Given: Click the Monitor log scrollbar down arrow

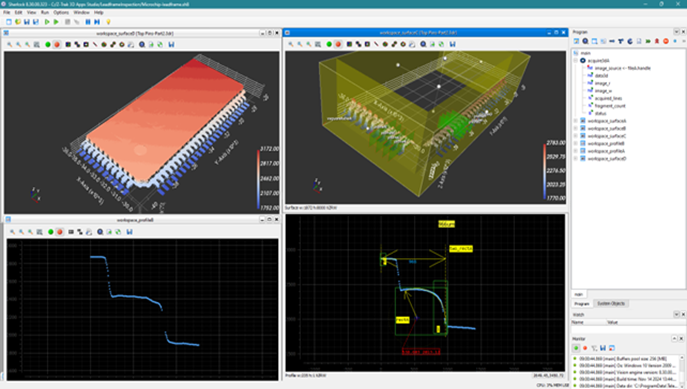Looking at the screenshot, I should [682, 385].
